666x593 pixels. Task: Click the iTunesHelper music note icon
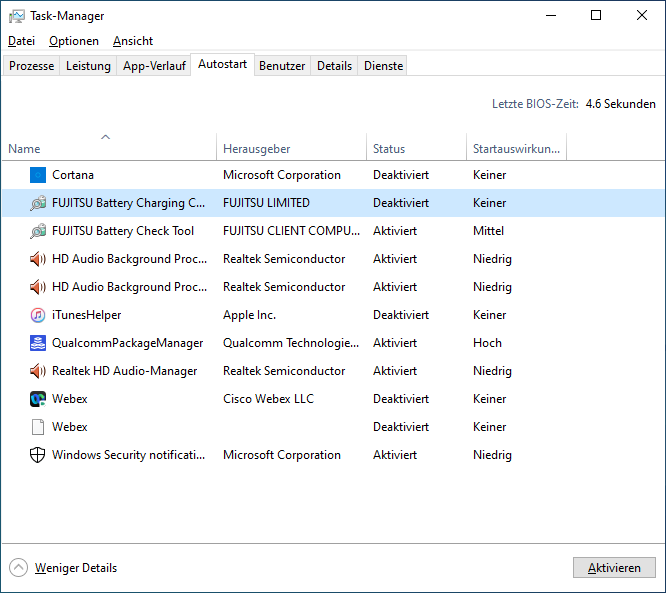[x=38, y=315]
